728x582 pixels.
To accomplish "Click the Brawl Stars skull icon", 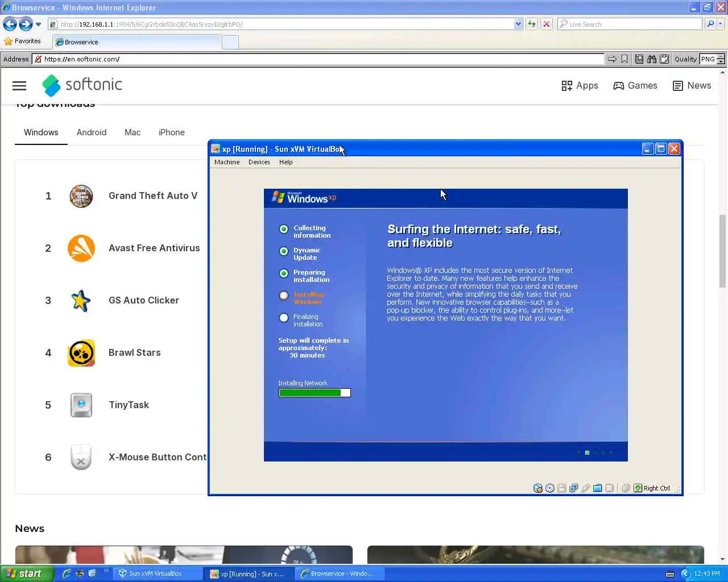I will 81,353.
